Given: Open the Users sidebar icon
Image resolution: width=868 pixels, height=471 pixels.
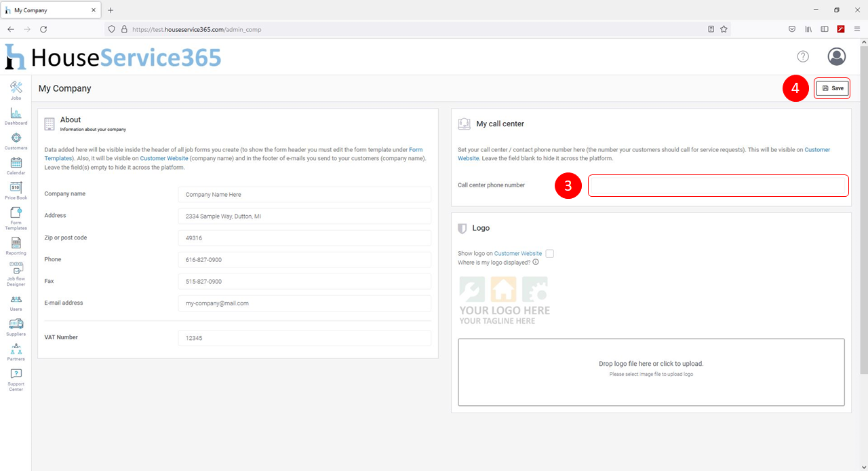Looking at the screenshot, I should click(x=16, y=303).
